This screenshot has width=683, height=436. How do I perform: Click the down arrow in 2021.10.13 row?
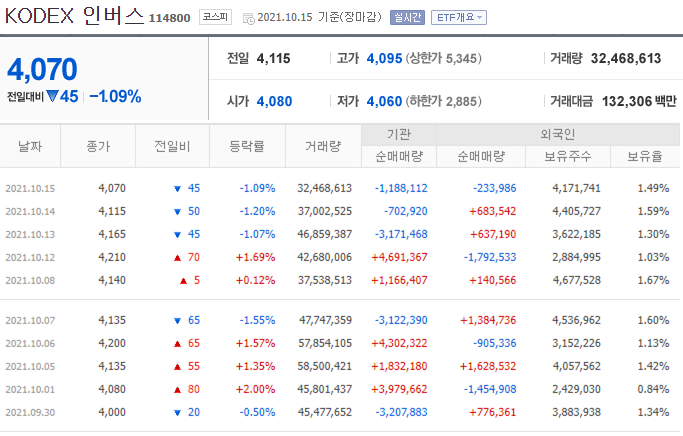[177, 235]
